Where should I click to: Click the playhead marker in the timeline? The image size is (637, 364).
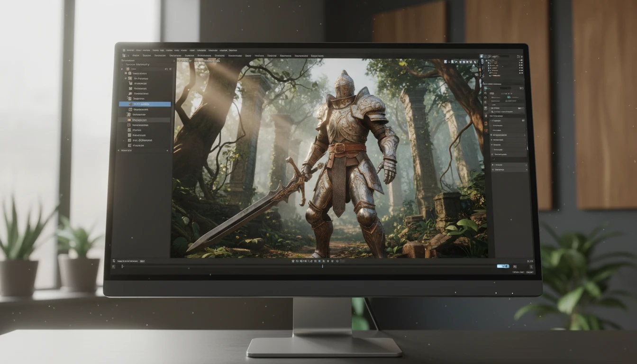(x=323, y=266)
